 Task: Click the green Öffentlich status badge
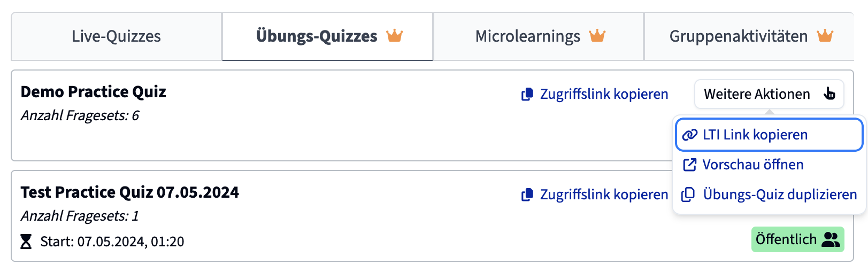click(797, 239)
